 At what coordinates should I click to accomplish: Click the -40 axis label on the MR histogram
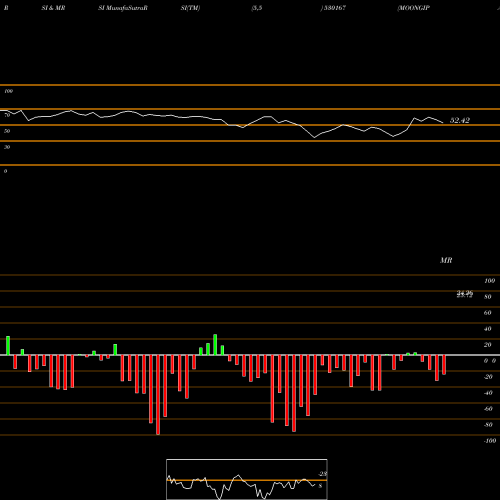coord(488,393)
